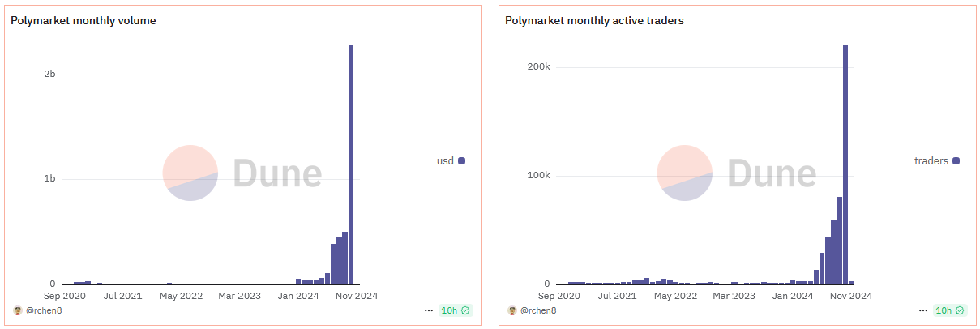This screenshot has width=980, height=329.
Task: Click the Dune logo watermark on the traders chart
Action: pyautogui.click(x=736, y=173)
